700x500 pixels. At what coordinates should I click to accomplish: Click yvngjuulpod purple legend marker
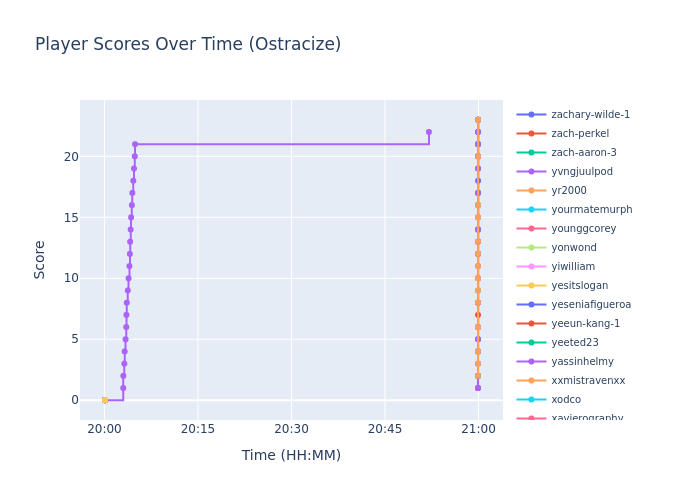(x=531, y=172)
